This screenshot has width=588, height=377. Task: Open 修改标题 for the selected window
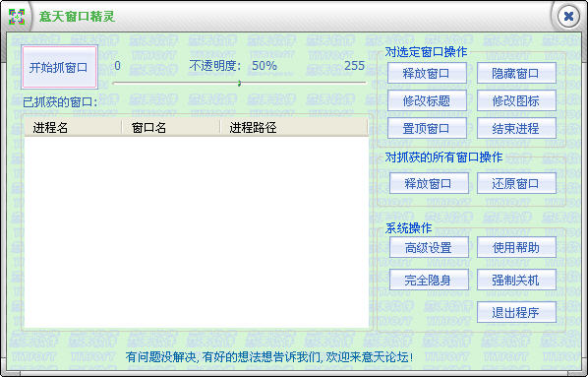click(x=427, y=100)
